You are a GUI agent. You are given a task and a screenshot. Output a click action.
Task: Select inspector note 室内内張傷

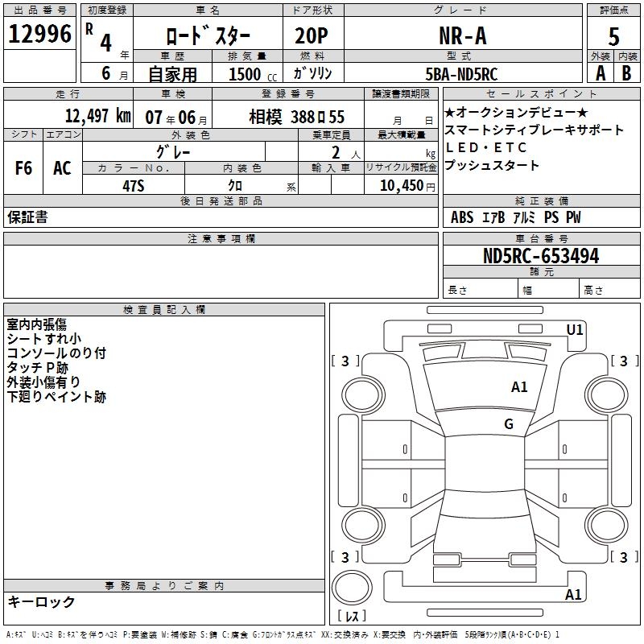click(x=36, y=324)
